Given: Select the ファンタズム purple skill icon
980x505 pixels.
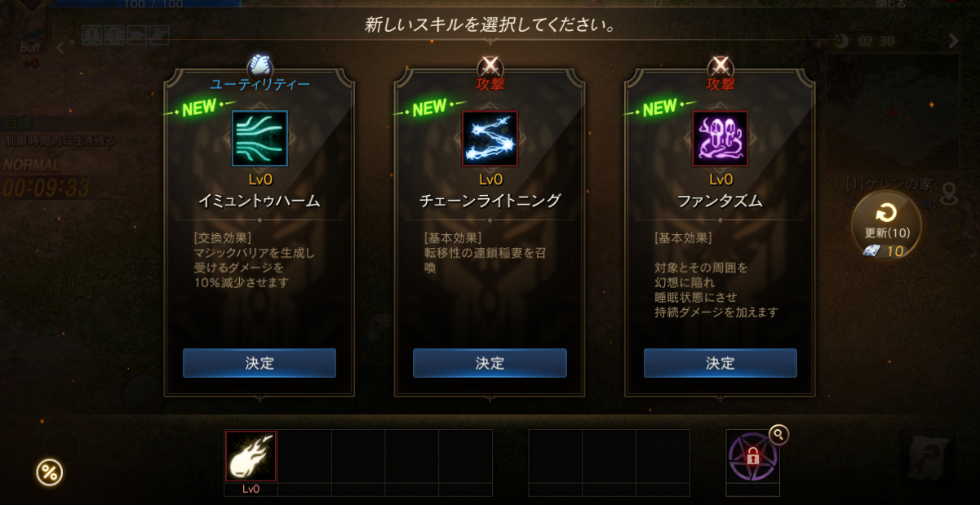Looking at the screenshot, I should 720,139.
